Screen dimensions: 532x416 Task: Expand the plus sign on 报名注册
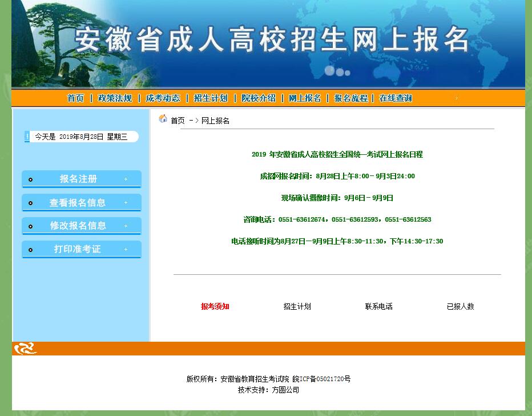(126, 179)
